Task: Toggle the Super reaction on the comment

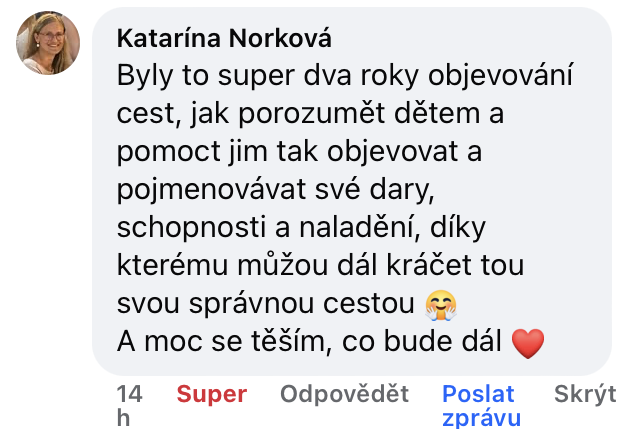Action: pos(212,394)
